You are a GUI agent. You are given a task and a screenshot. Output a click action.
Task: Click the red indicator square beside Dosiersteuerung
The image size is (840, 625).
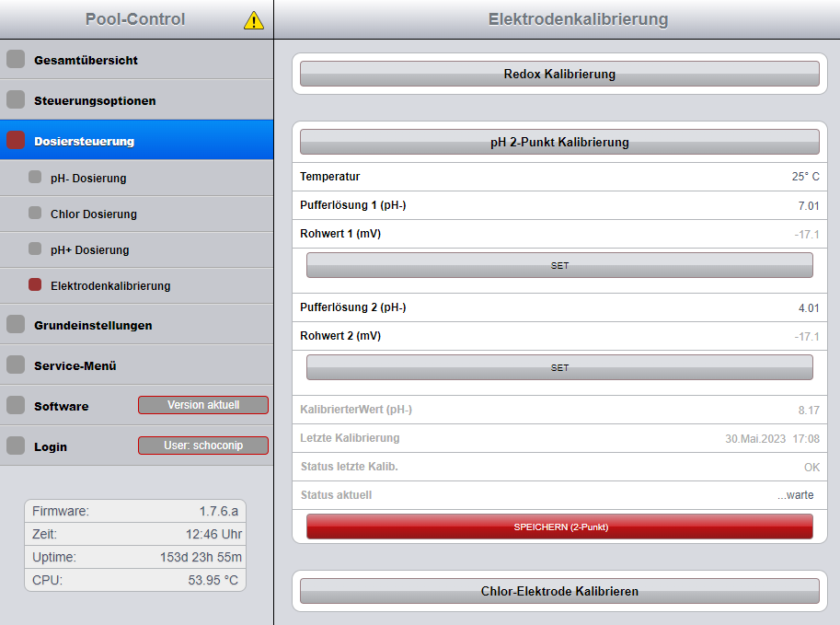[x=16, y=140]
